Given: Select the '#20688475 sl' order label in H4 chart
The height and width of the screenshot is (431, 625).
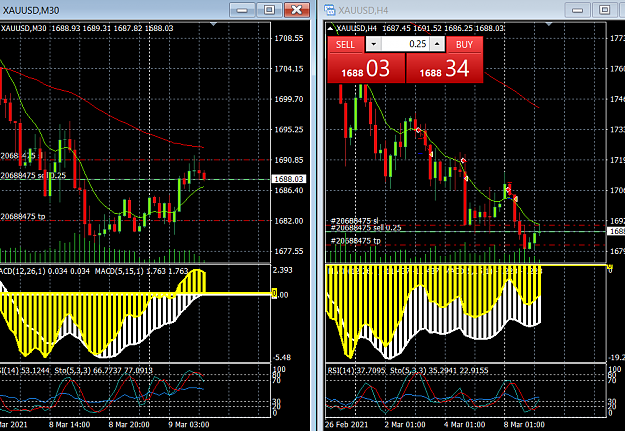Looking at the screenshot, I should coord(354,220).
